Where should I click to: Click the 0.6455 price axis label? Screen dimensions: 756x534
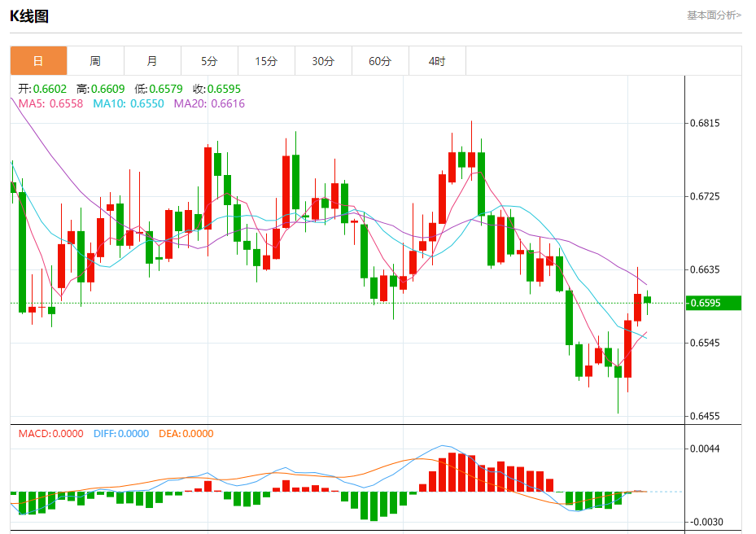tap(705, 416)
